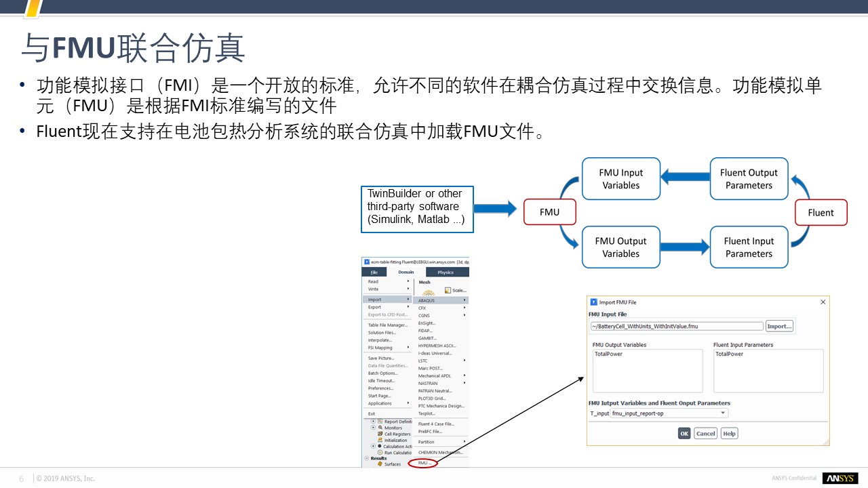Open the File menu tab

(x=374, y=272)
